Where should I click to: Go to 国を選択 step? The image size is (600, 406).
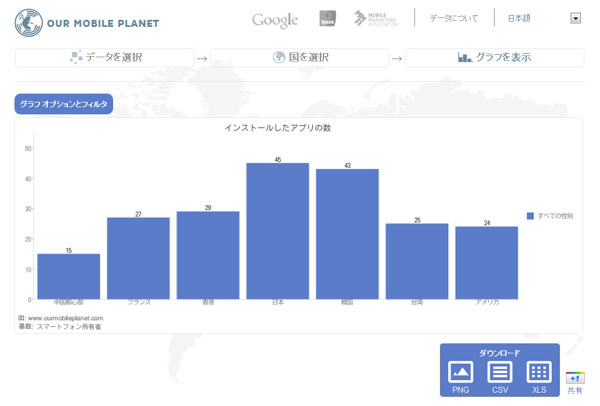(x=299, y=58)
